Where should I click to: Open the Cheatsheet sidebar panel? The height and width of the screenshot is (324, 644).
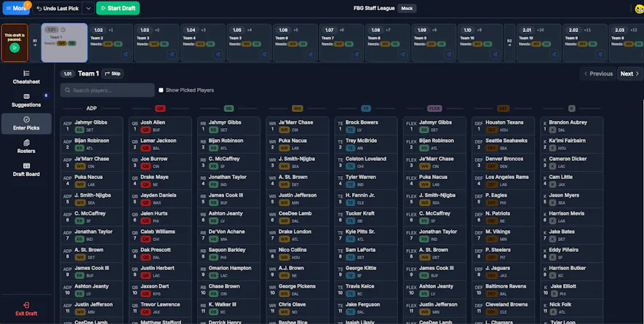tap(26, 77)
